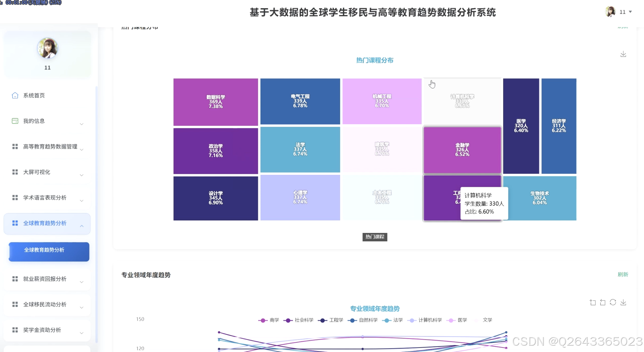Screen dimensions: 644x352
Task: Click the user avatar in top header
Action: 610,12
